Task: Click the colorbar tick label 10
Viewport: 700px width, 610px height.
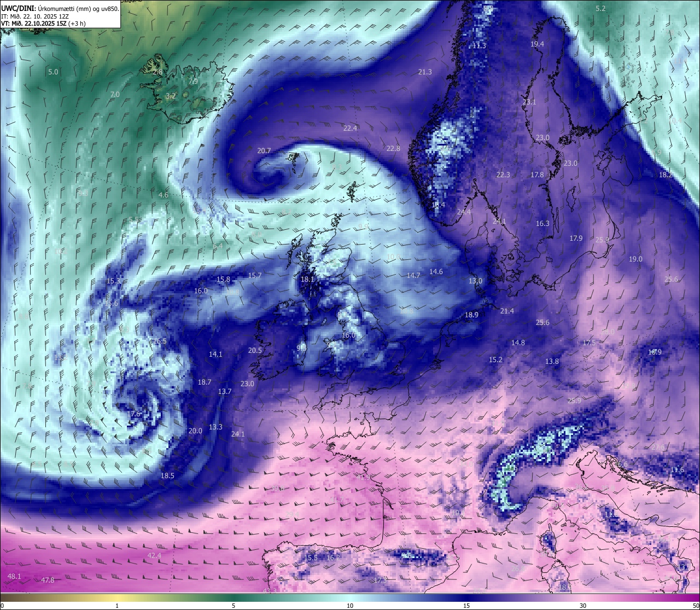Action: tap(350, 605)
